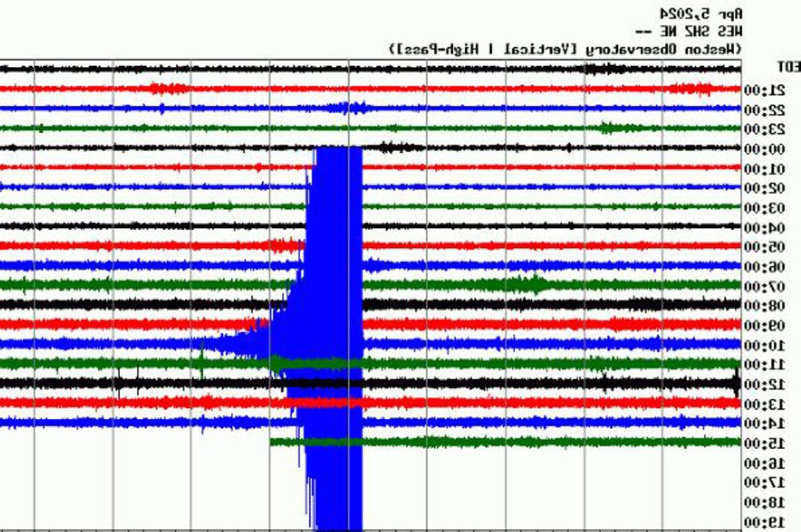
Task: Select the 16:00 time label
Action: pyautogui.click(x=765, y=463)
